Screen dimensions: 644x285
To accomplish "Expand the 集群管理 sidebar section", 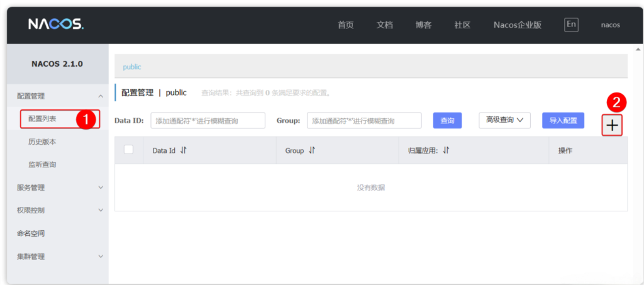I will click(x=101, y=257).
